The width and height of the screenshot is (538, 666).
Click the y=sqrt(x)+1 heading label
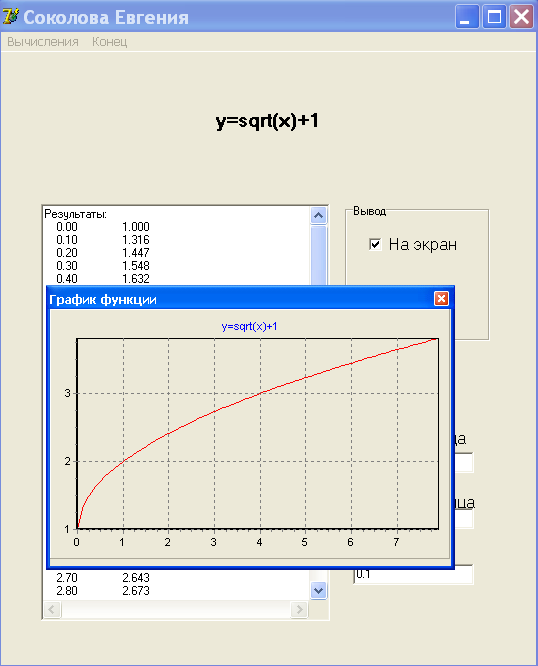268,121
